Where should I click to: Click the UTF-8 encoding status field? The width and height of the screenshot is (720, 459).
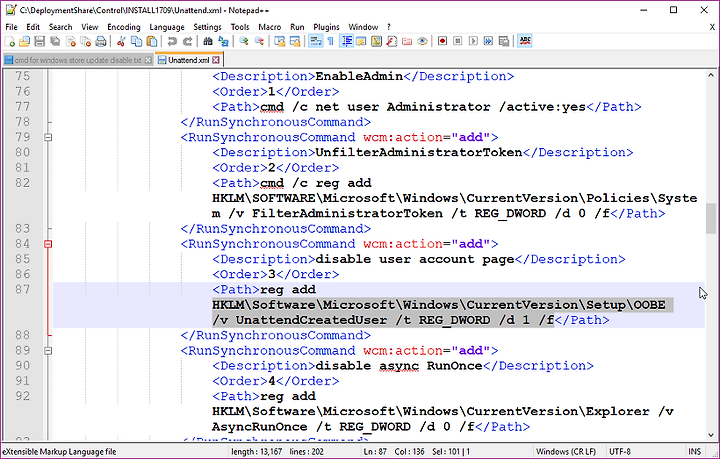(619, 452)
